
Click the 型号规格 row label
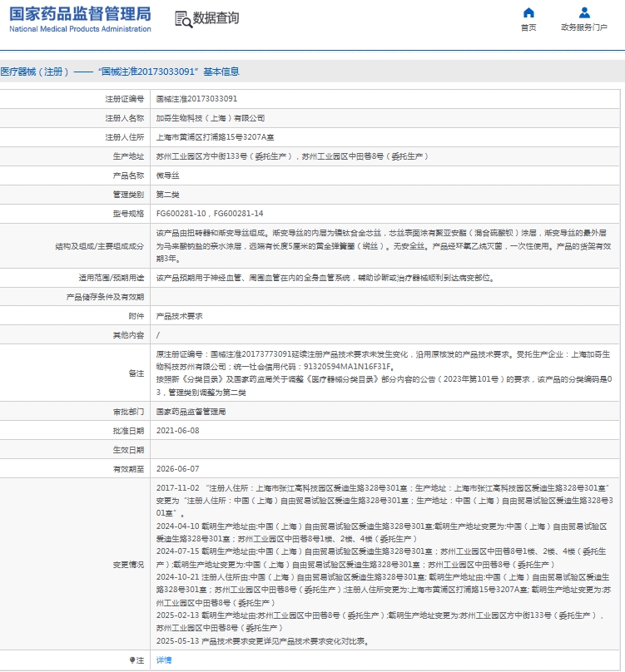click(128, 214)
